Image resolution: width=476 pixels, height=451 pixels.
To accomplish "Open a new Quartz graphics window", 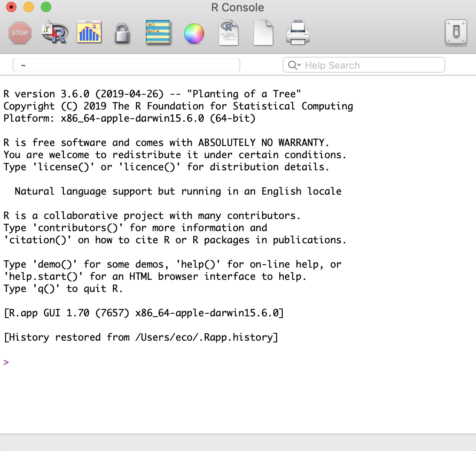I will [89, 32].
